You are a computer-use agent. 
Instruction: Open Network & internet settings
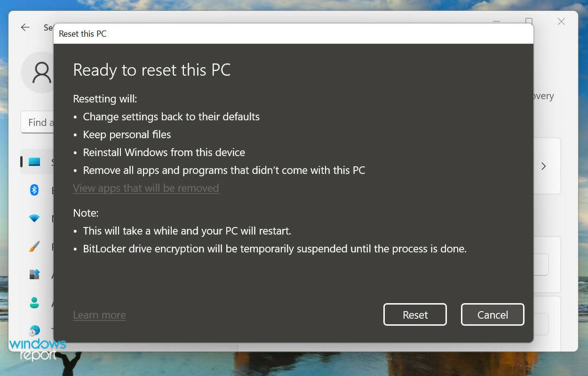coord(34,218)
